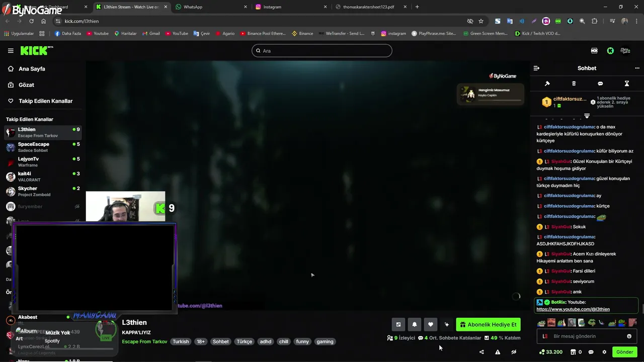Select SpaceEscape channel in sidebar
644x362 pixels.
tap(43, 147)
